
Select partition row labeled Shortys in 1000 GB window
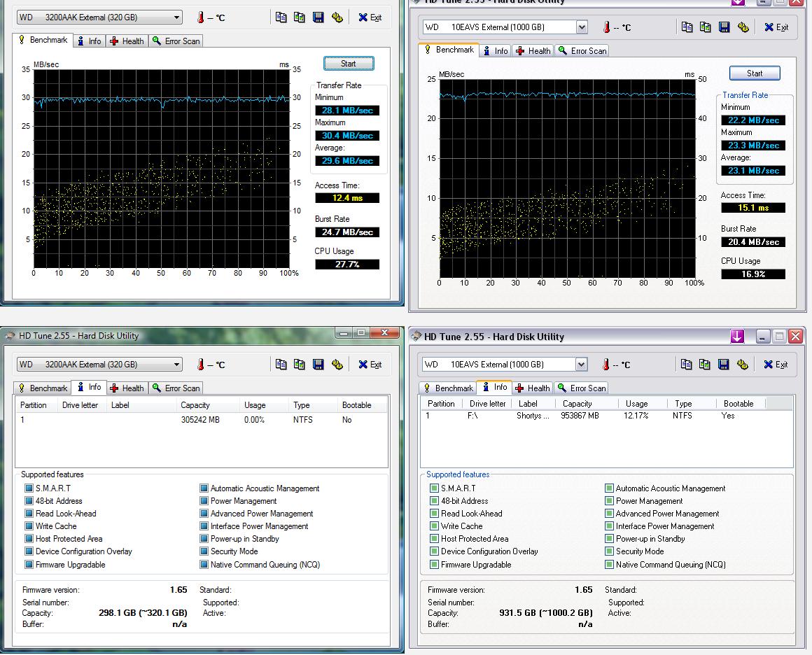point(606,415)
